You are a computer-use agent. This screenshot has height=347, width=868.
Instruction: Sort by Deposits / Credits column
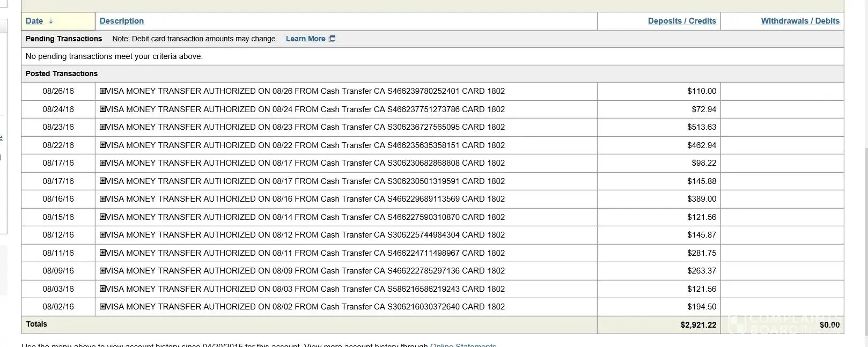[x=682, y=21]
